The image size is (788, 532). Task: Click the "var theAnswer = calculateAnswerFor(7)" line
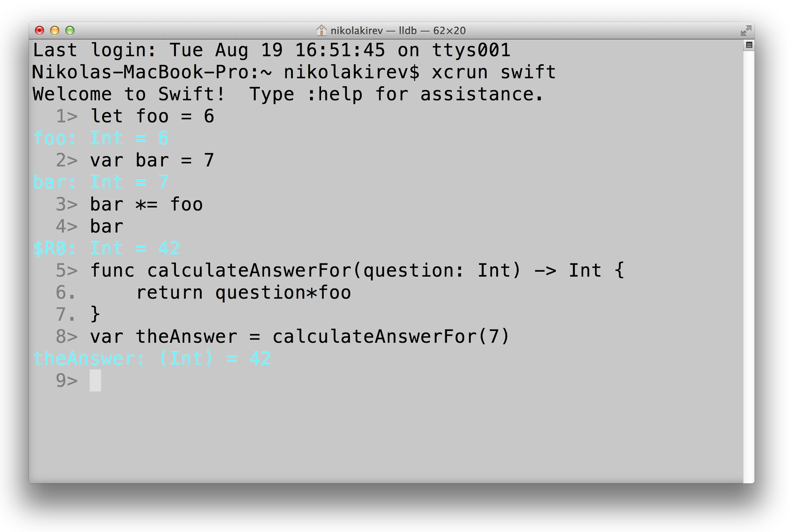coord(300,337)
